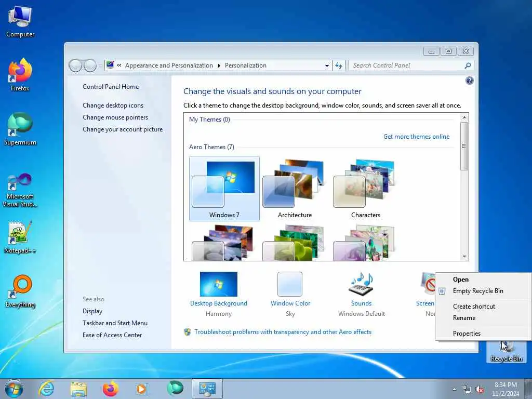Click the theme list scroll up arrow

(x=464, y=117)
